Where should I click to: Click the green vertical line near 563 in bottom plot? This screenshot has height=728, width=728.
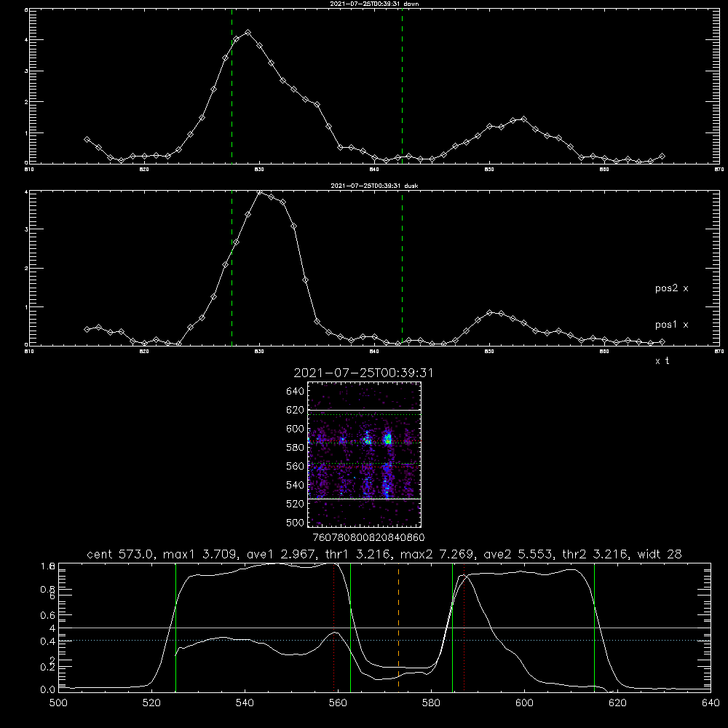click(x=351, y=628)
